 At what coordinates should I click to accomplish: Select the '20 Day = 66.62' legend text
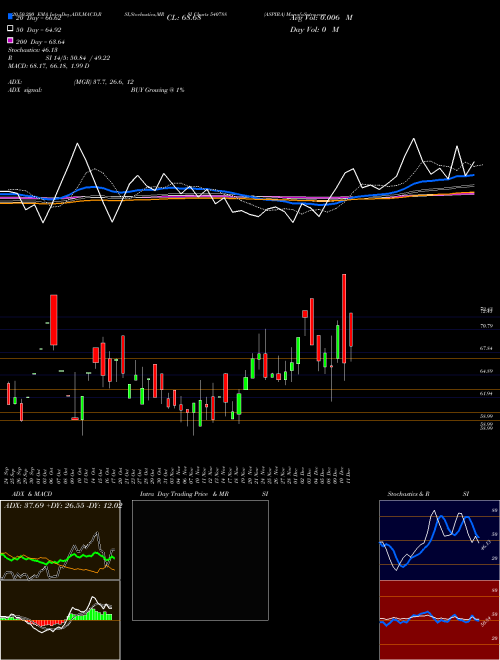(39, 18)
